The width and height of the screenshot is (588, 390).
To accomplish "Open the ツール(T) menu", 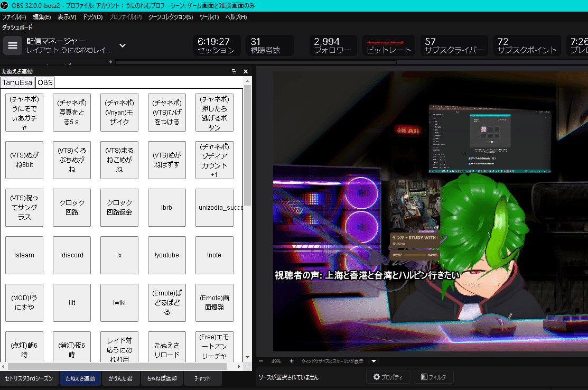I will pyautogui.click(x=209, y=17).
